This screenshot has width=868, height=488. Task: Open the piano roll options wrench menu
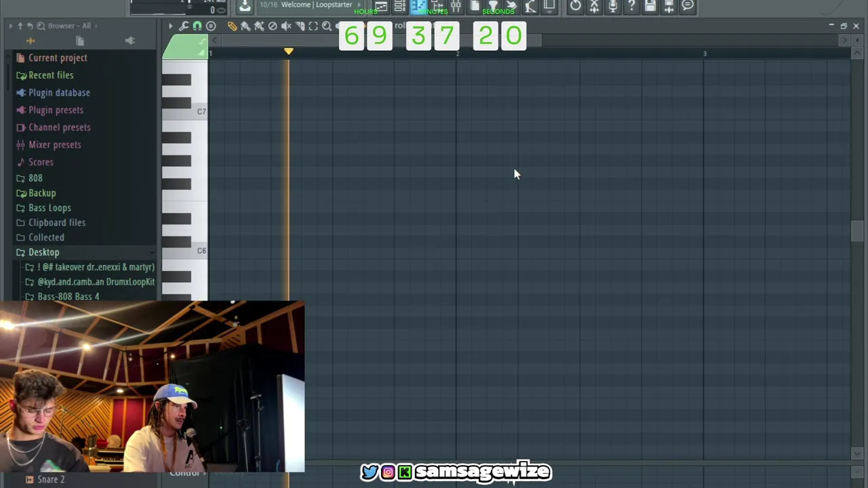[184, 26]
